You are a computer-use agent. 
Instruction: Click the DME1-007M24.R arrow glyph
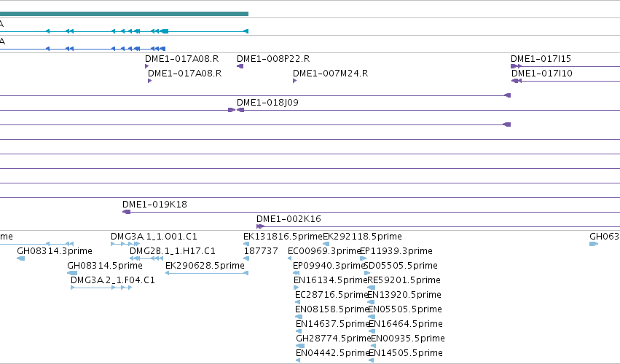pos(294,81)
